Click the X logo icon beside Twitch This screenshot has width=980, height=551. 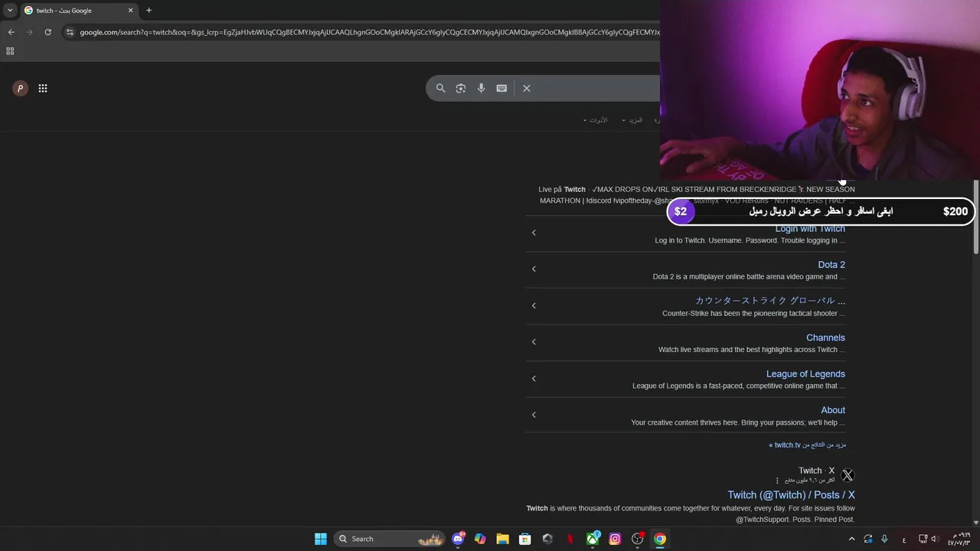(x=848, y=475)
